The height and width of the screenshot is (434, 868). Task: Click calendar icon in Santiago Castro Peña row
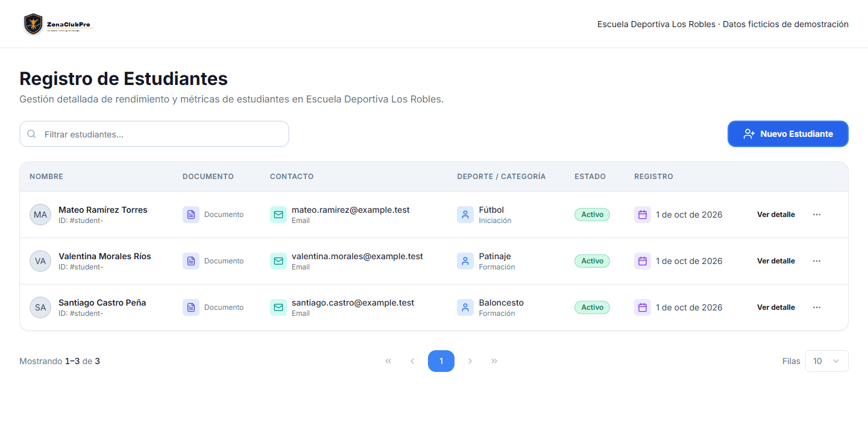click(x=643, y=307)
